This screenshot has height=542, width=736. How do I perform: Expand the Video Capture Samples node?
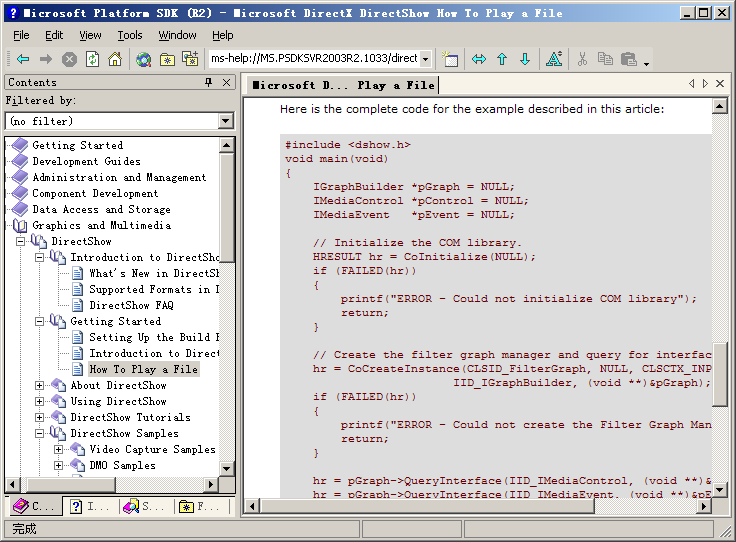click(x=58, y=450)
